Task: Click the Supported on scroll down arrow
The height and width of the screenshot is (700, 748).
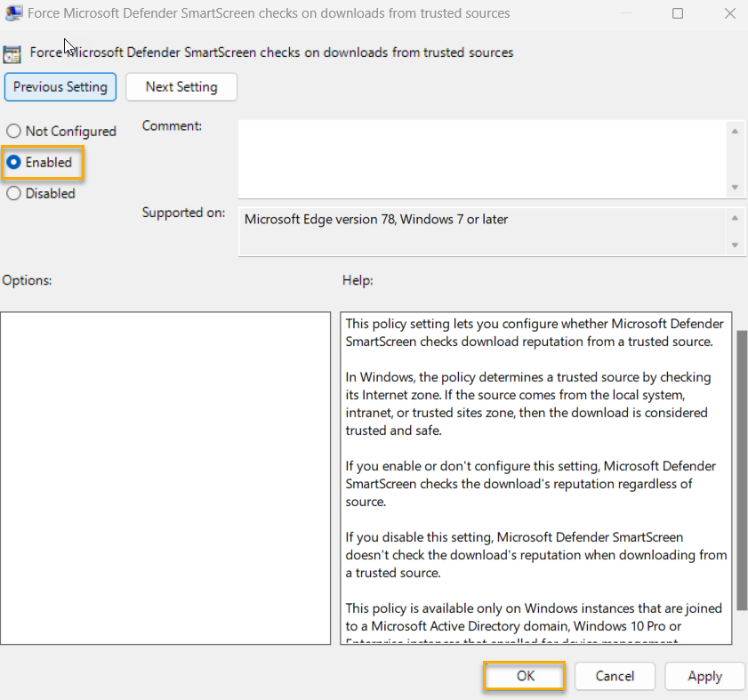Action: pos(735,245)
